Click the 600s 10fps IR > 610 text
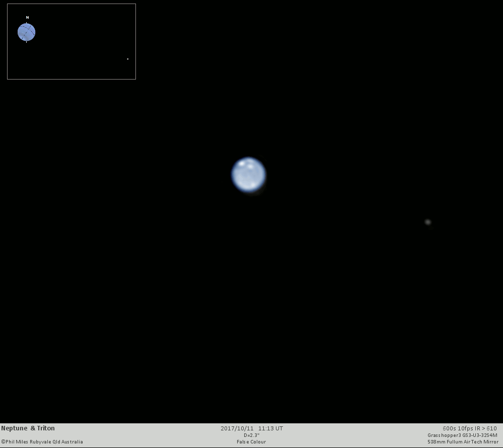 tap(470, 428)
